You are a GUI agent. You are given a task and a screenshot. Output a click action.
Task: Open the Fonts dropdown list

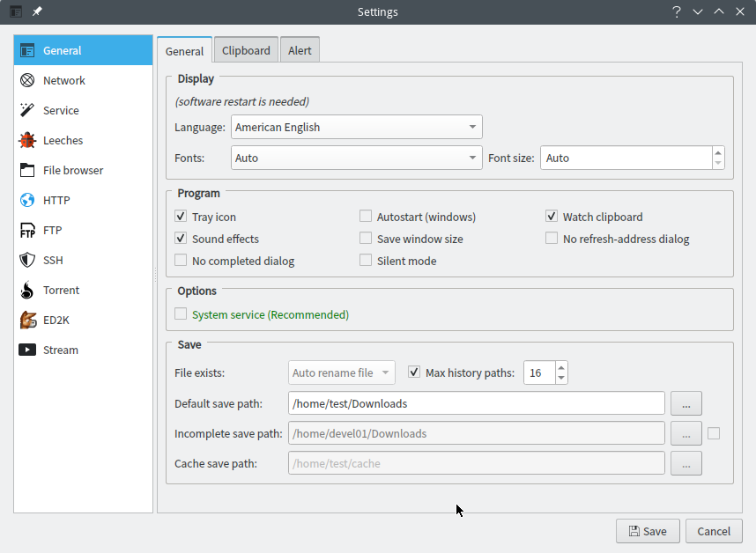point(356,158)
